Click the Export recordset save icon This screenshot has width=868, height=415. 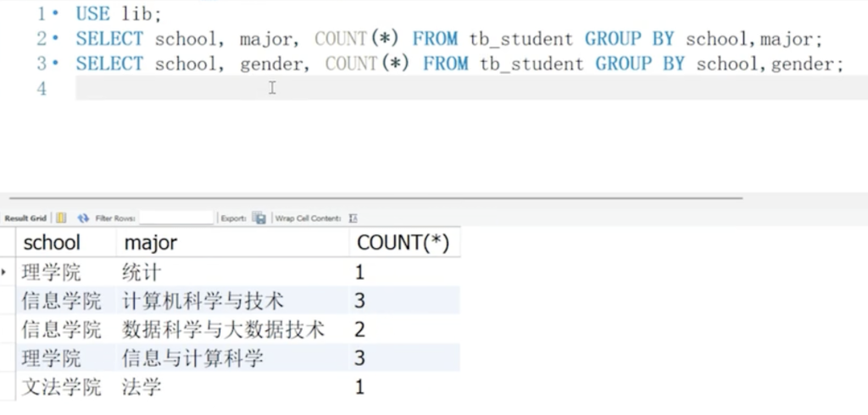259,219
